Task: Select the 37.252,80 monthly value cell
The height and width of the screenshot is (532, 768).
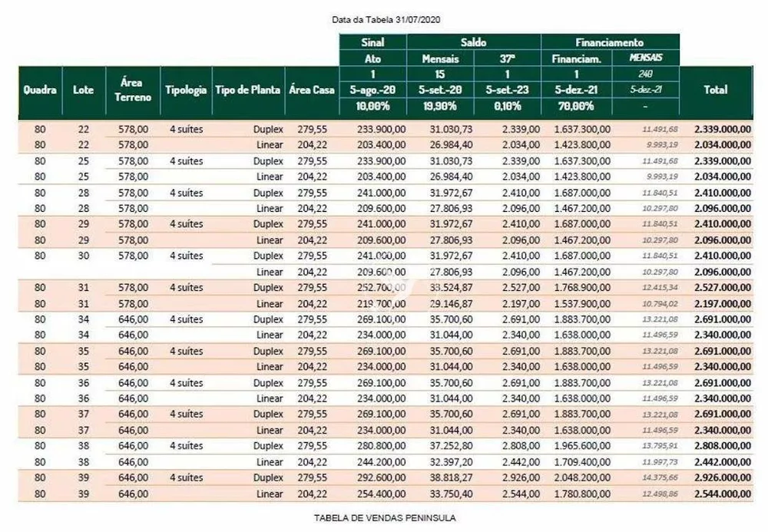Action: tap(451, 446)
